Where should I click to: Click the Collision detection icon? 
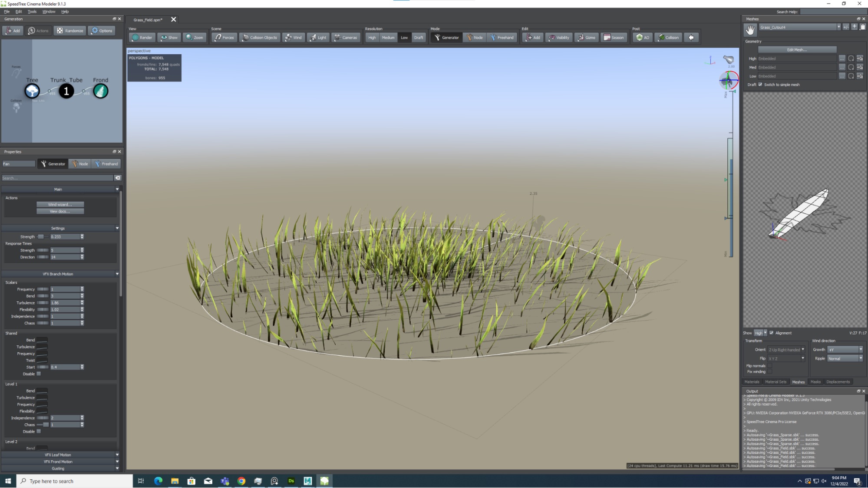point(668,38)
